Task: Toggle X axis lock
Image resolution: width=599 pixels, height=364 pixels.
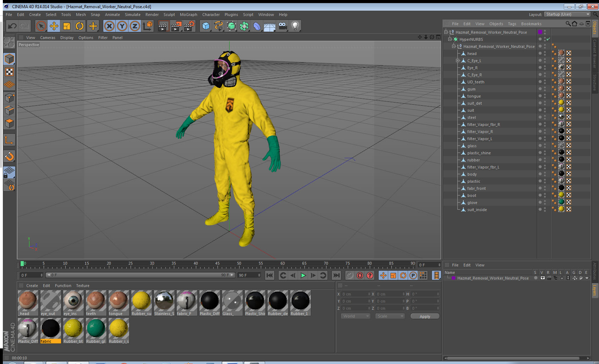Action: pyautogui.click(x=109, y=26)
